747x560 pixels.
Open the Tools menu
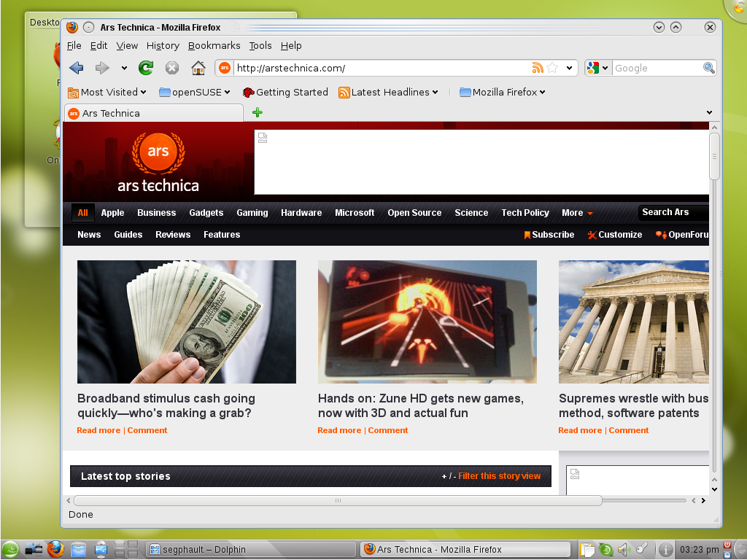260,46
